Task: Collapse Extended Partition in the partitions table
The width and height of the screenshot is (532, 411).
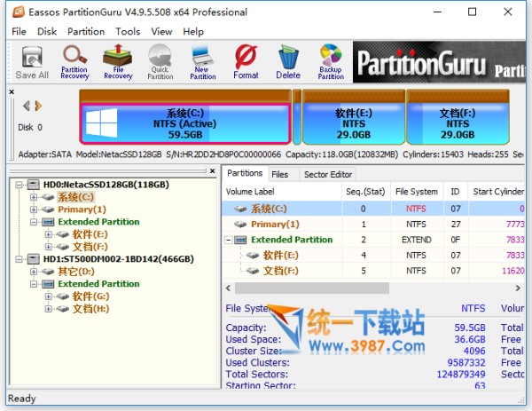Action: click(x=229, y=241)
